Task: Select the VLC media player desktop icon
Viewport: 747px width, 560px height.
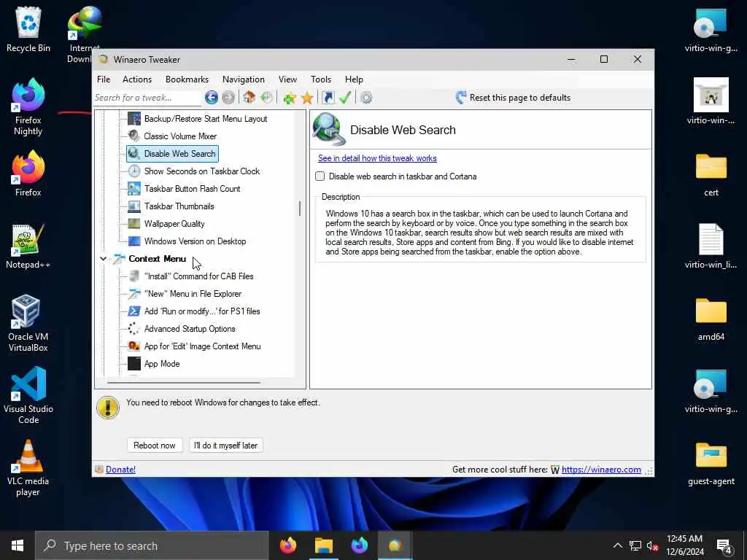Action: pyautogui.click(x=28, y=468)
